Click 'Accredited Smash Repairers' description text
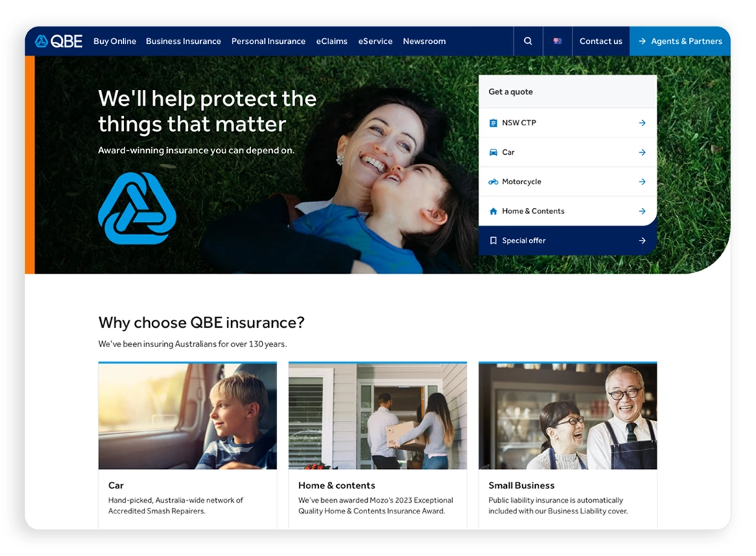 [176, 506]
